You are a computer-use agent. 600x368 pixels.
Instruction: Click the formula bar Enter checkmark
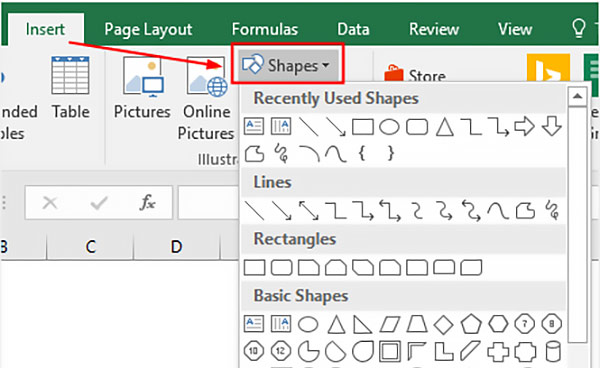click(99, 203)
